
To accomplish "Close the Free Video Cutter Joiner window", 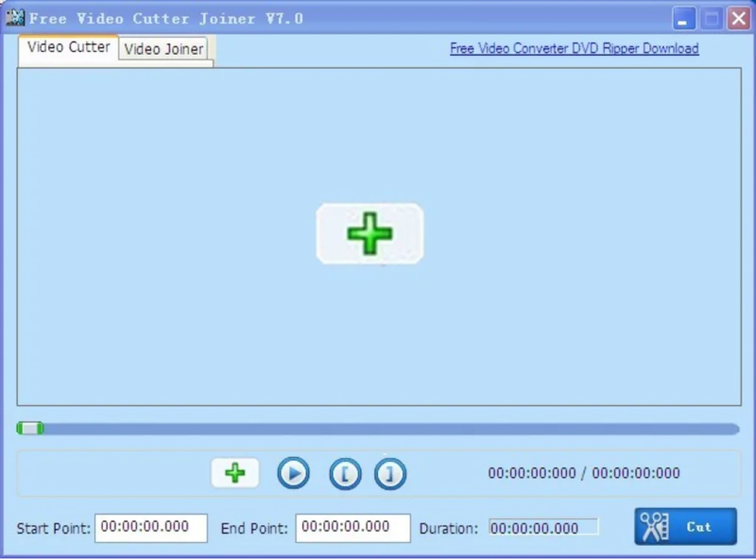I will click(x=739, y=19).
